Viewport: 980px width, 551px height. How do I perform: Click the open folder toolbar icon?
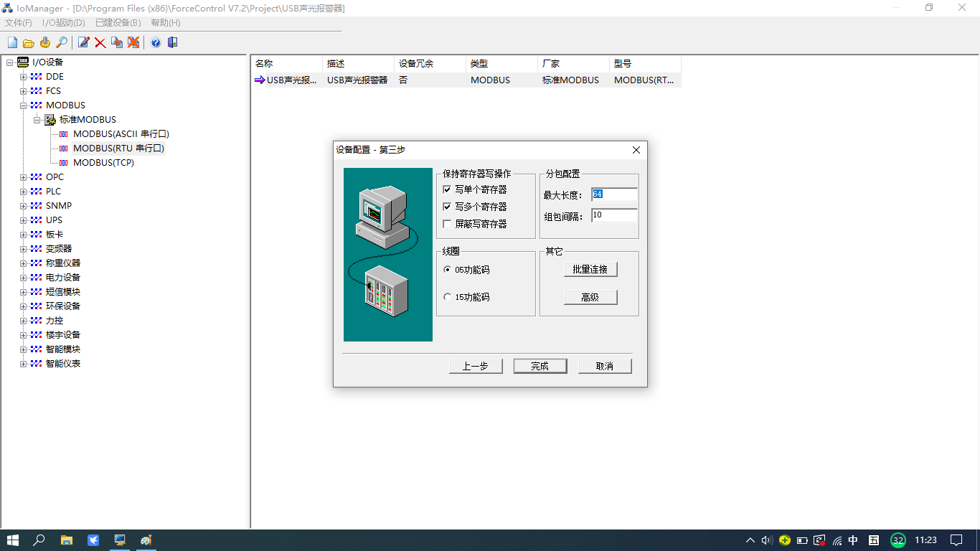(29, 43)
